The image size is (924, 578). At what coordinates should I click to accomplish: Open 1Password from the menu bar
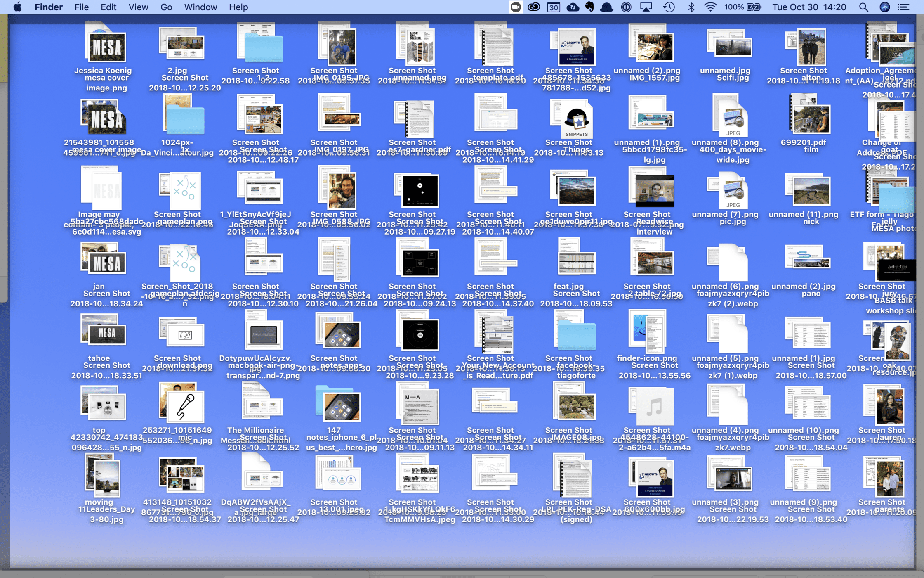pos(626,7)
